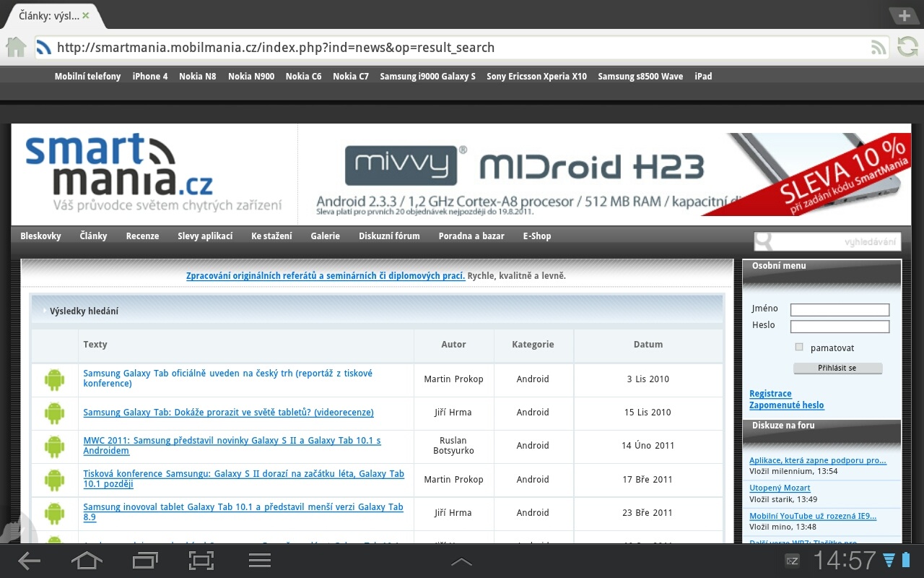
Task: Open forum thread Aplikace, která zapne podporu
Action: tap(818, 461)
